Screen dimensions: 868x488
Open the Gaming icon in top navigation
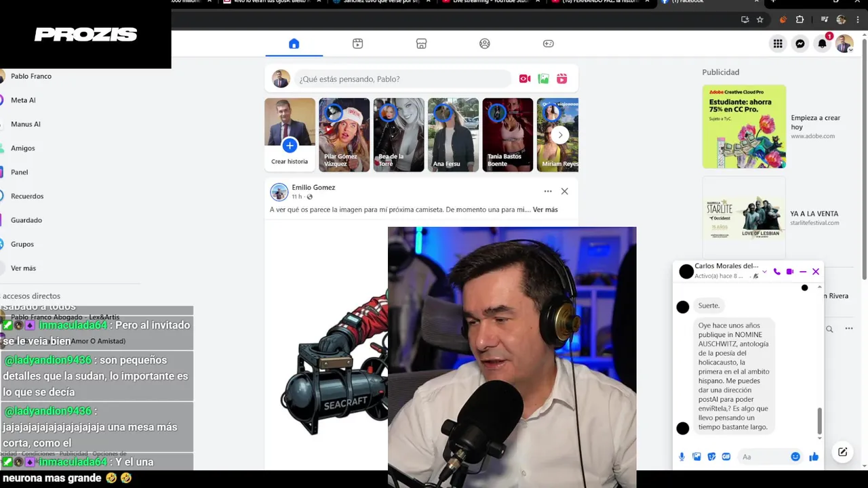pyautogui.click(x=548, y=43)
